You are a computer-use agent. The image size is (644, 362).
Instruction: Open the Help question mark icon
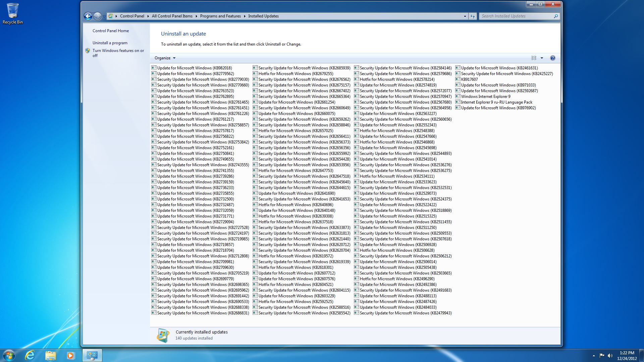pyautogui.click(x=552, y=58)
